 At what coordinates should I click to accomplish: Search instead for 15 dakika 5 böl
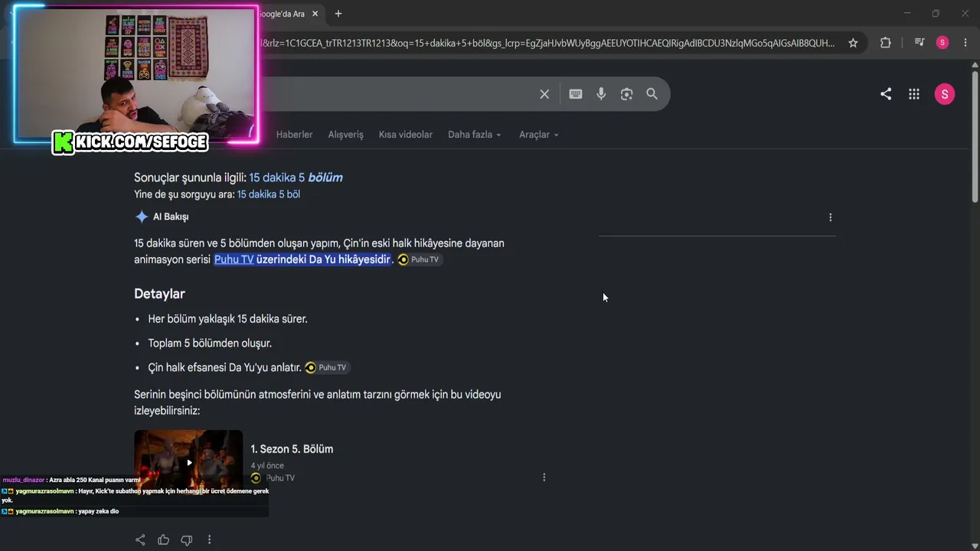tap(268, 194)
